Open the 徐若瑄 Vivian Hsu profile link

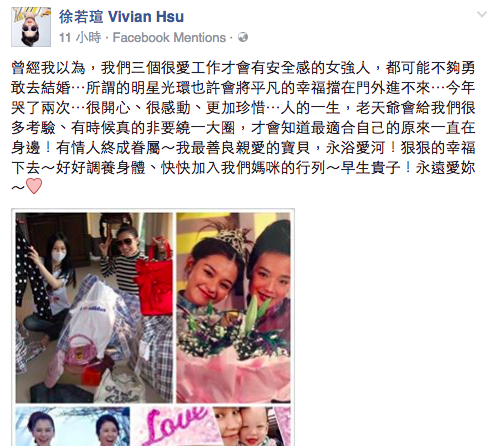pyautogui.click(x=122, y=17)
